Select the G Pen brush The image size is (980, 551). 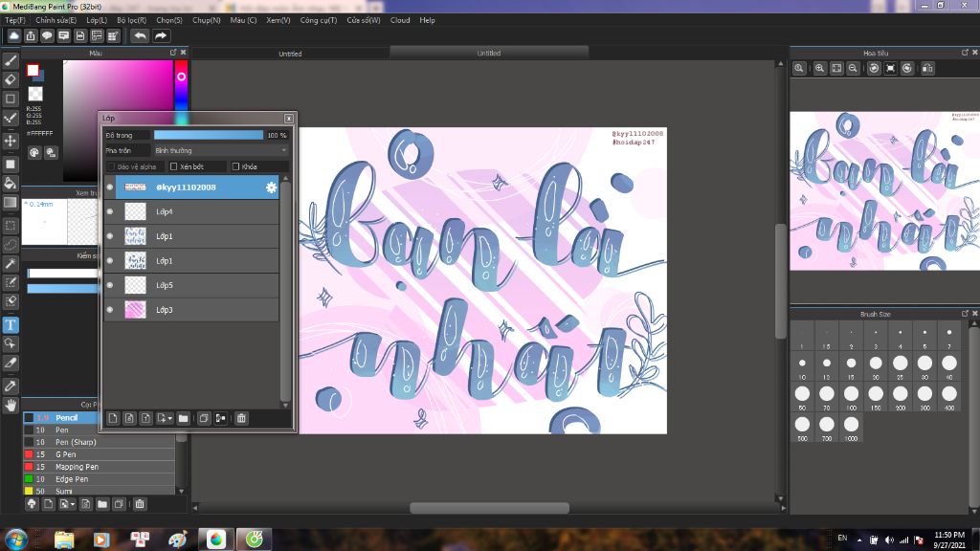[100, 454]
